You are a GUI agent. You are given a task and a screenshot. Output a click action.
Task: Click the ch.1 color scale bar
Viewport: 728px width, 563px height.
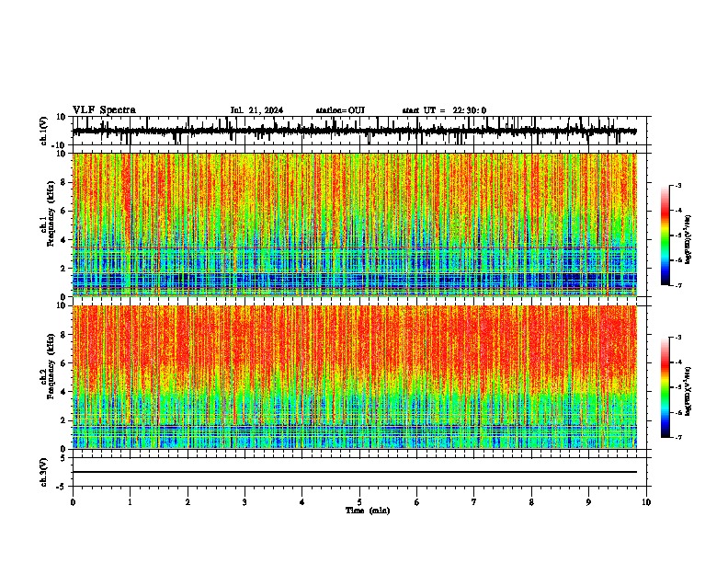[x=665, y=236]
